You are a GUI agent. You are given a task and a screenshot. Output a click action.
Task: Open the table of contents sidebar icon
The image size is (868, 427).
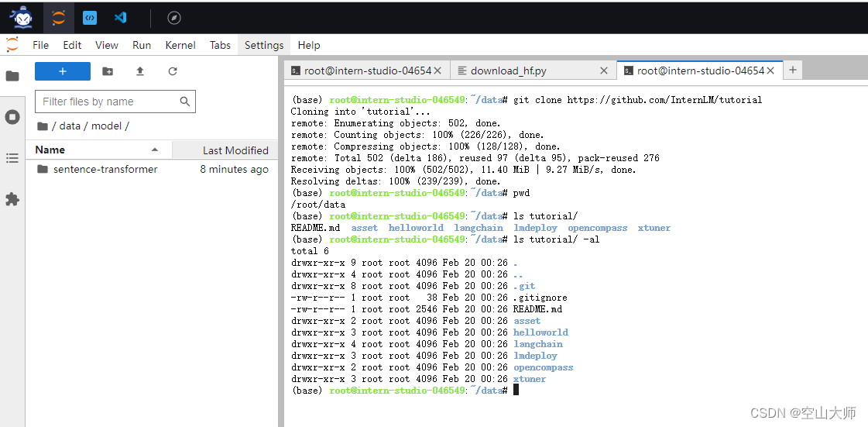pos(12,158)
